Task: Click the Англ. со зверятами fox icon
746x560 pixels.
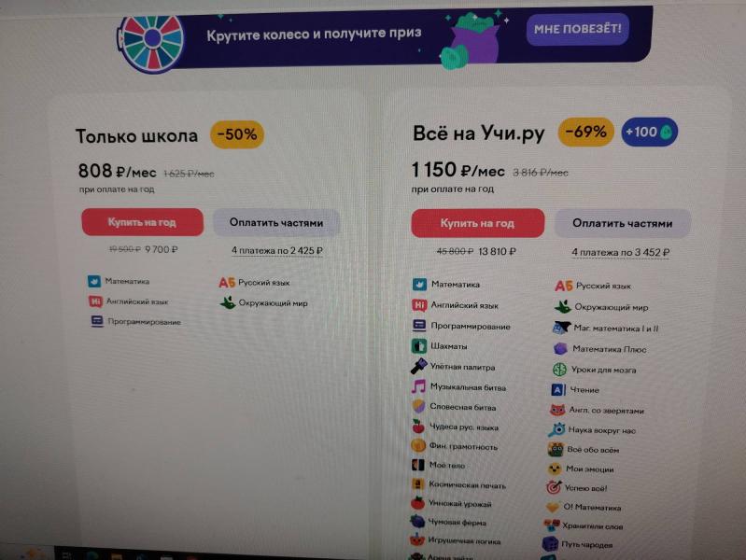Action: coord(557,410)
